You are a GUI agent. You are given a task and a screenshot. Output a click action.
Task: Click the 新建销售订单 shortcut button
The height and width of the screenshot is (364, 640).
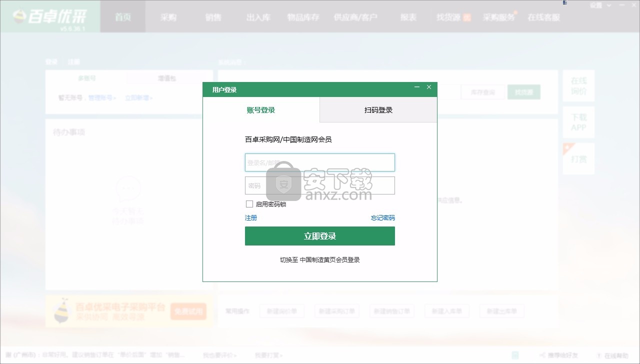tap(392, 311)
